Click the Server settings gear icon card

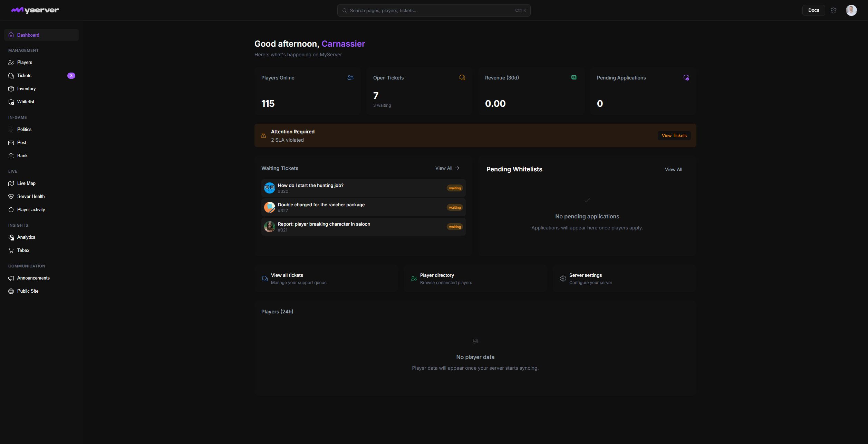(563, 278)
